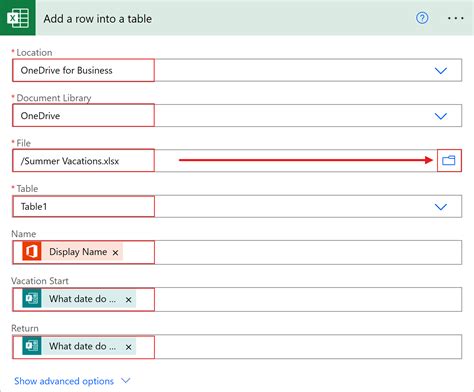Expand Show advanced options chevron
The image size is (474, 392).
tap(126, 380)
